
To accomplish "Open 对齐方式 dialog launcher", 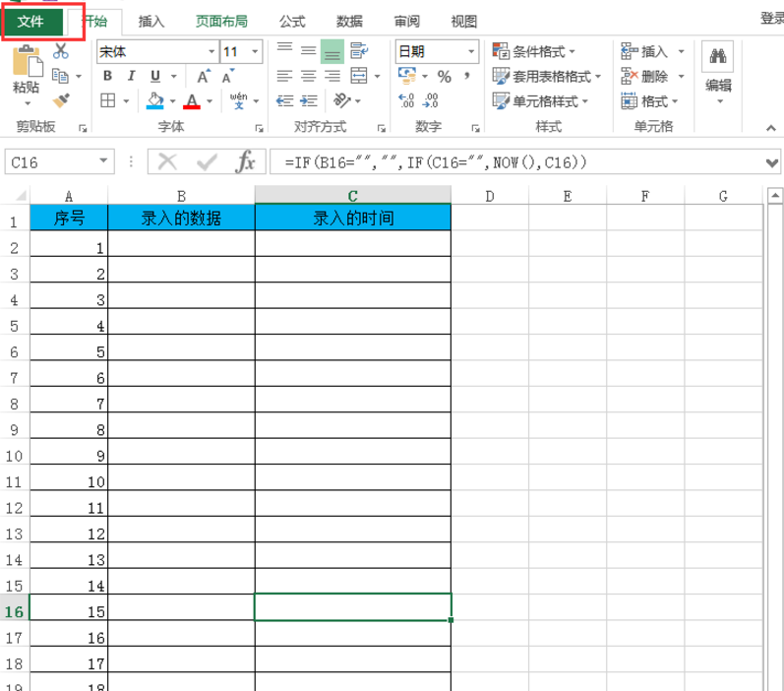I will (382, 129).
